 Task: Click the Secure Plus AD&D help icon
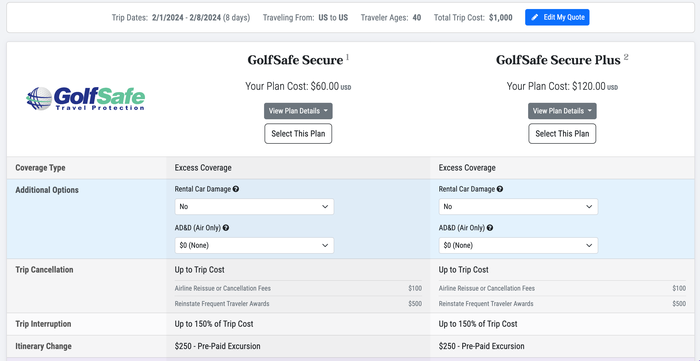click(490, 228)
